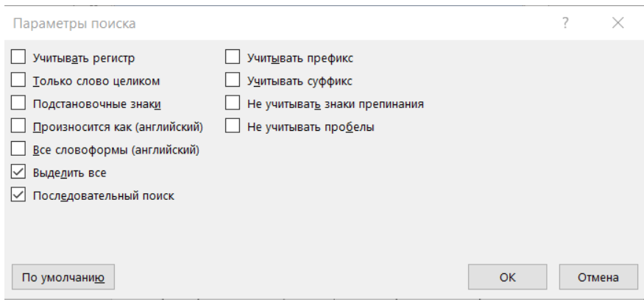Close the Параметры поиска dialog

click(618, 24)
